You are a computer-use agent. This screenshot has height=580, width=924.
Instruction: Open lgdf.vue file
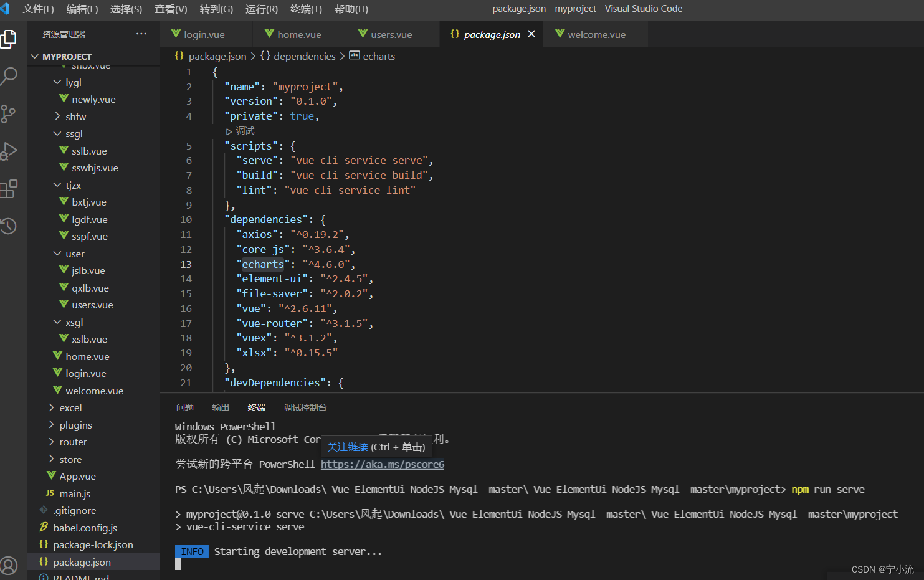pyautogui.click(x=93, y=219)
